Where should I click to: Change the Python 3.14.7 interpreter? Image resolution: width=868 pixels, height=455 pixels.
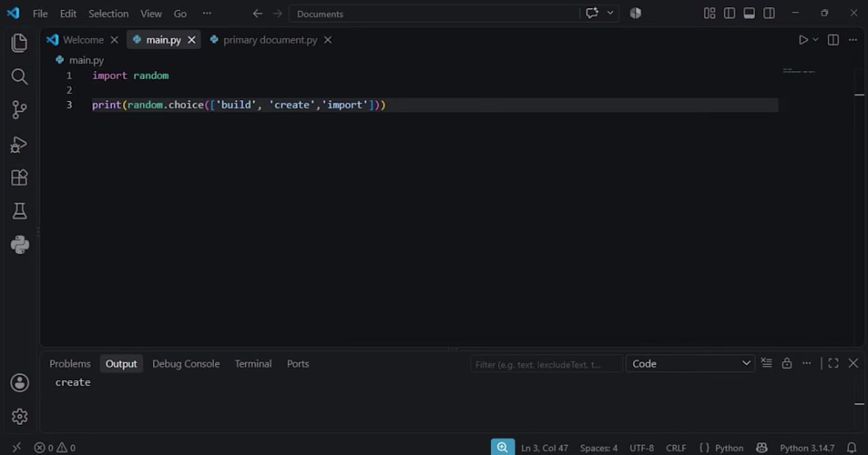click(x=806, y=448)
